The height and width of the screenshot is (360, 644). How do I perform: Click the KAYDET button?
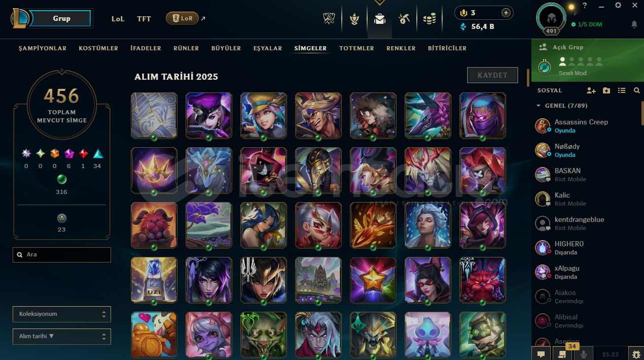[x=492, y=75]
